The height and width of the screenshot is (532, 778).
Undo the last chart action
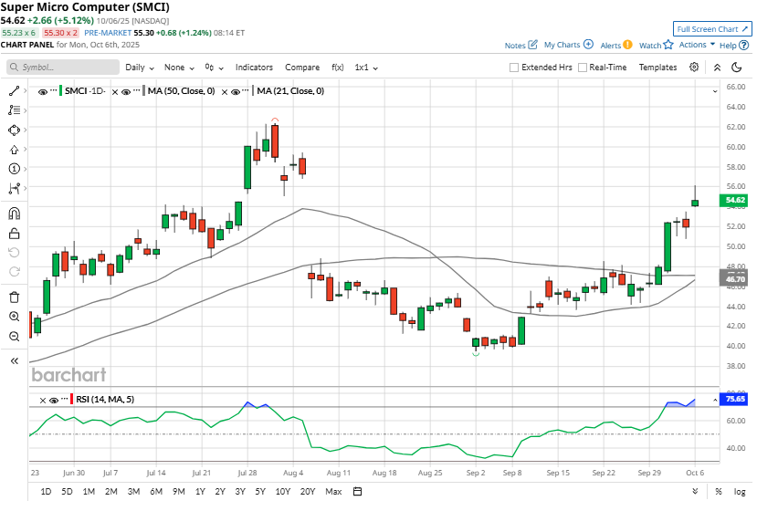point(14,253)
